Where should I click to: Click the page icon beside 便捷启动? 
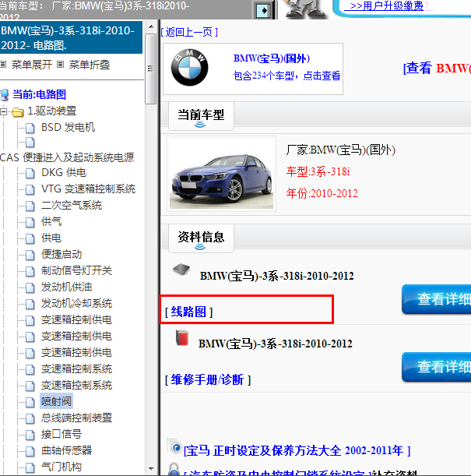coord(30,256)
